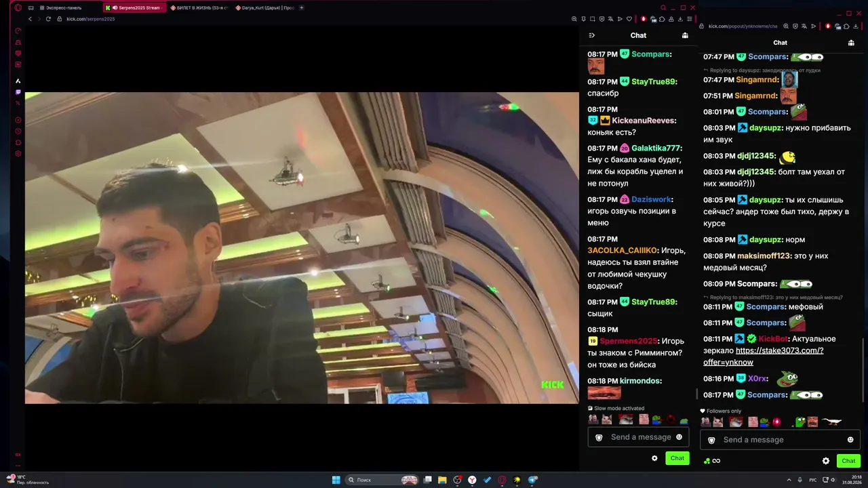Open users icon in the popout chat window
868x488 pixels.
click(x=851, y=43)
